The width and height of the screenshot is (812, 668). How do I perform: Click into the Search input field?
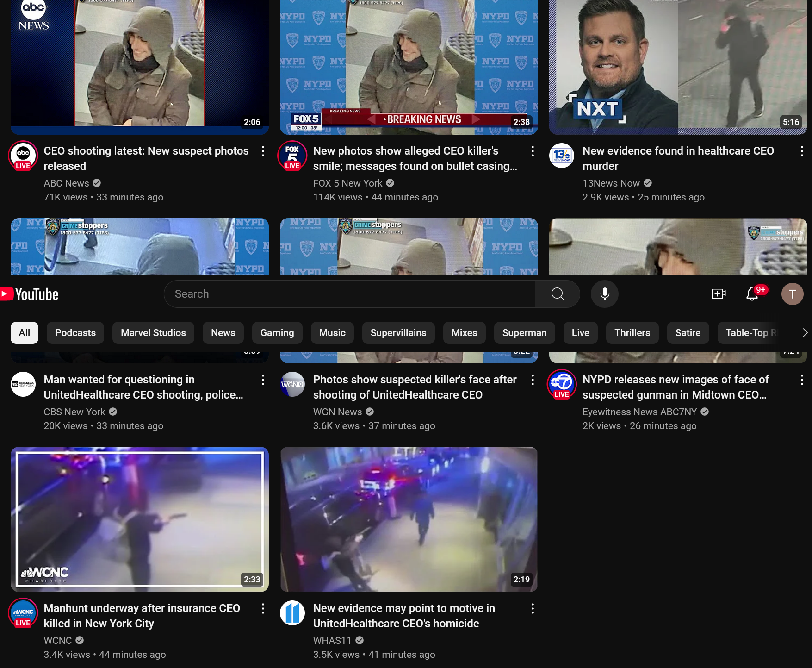click(350, 294)
